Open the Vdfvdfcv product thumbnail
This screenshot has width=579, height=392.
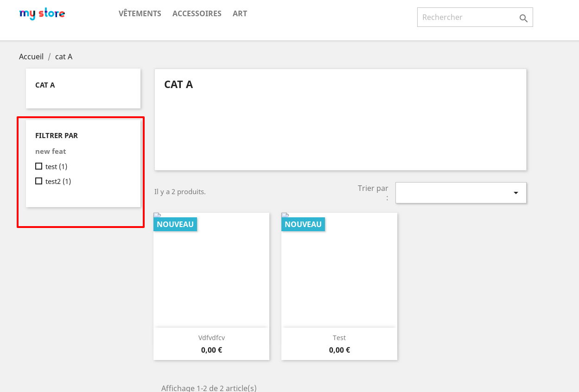point(211,270)
